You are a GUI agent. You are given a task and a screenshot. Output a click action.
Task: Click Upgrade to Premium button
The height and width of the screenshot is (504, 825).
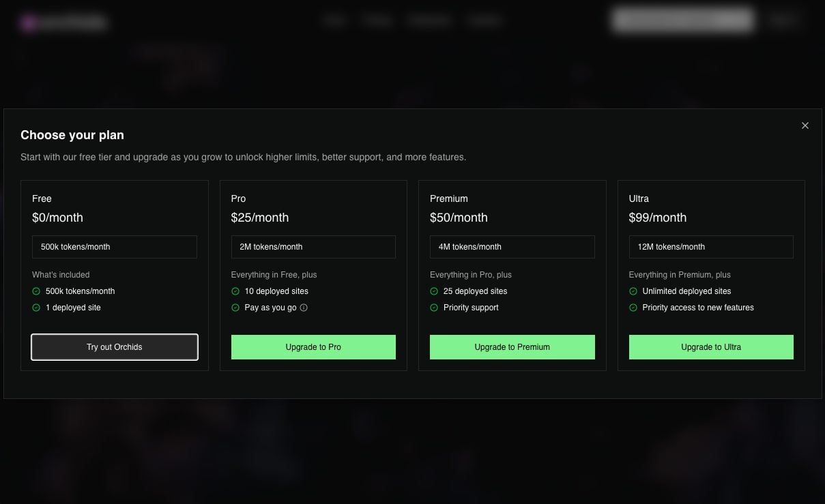pos(512,347)
